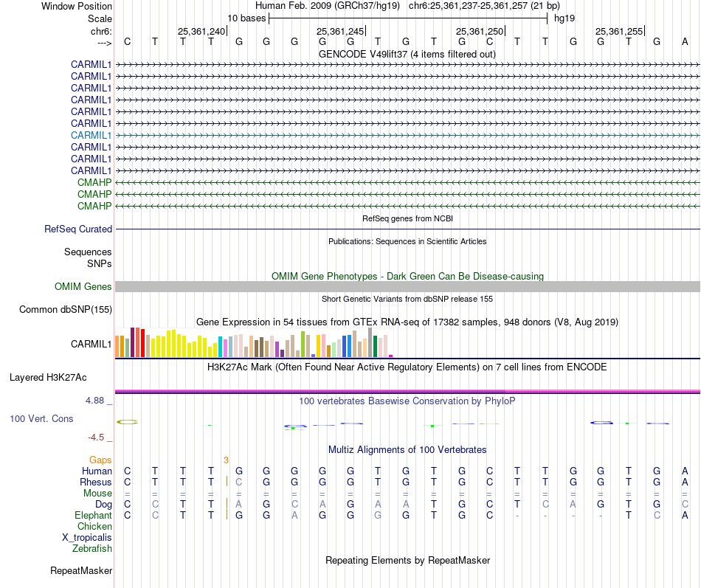Select the Scale label on the left
The height and width of the screenshot is (588, 701).
pos(100,18)
